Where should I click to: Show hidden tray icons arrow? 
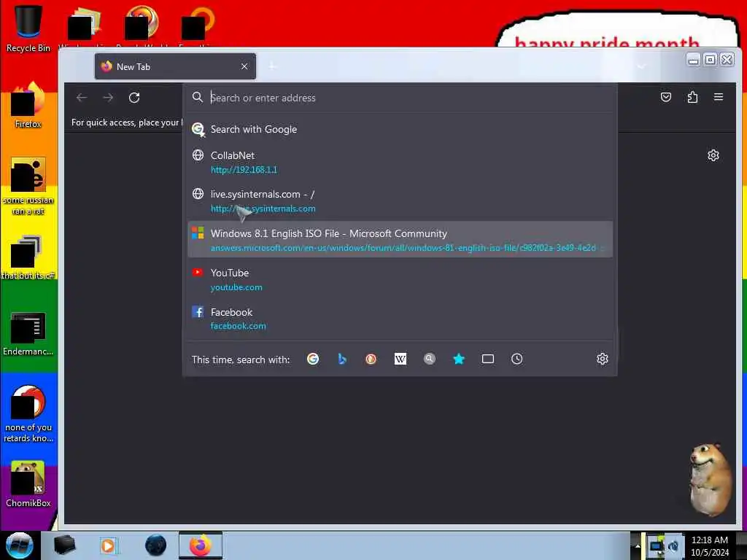tap(638, 546)
